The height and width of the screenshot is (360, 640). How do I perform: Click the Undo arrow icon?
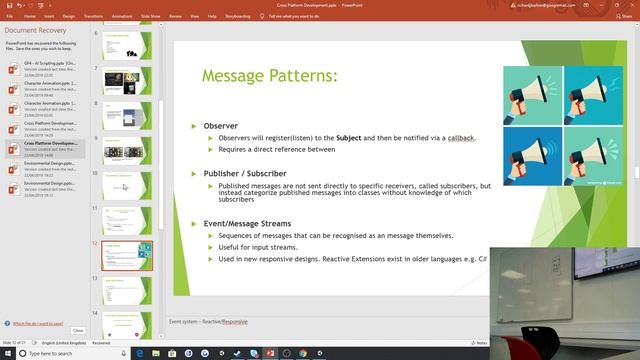[19, 5]
